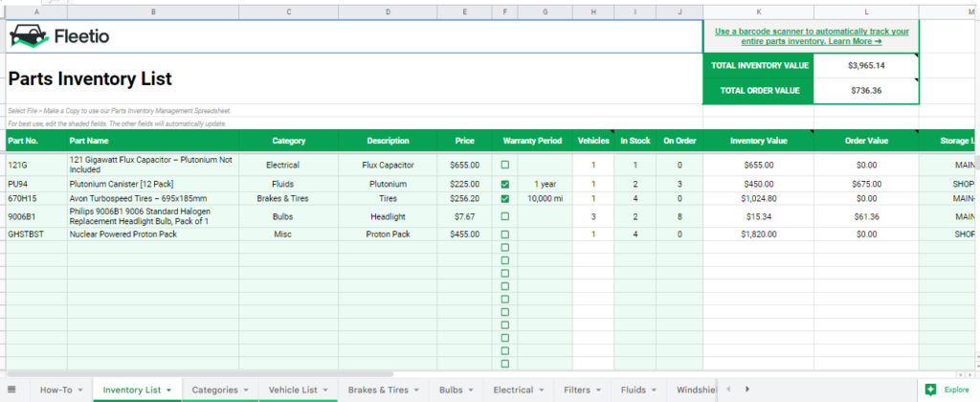
Task: Toggle warranty checkbox for Flux Capacitor row
Action: click(505, 165)
